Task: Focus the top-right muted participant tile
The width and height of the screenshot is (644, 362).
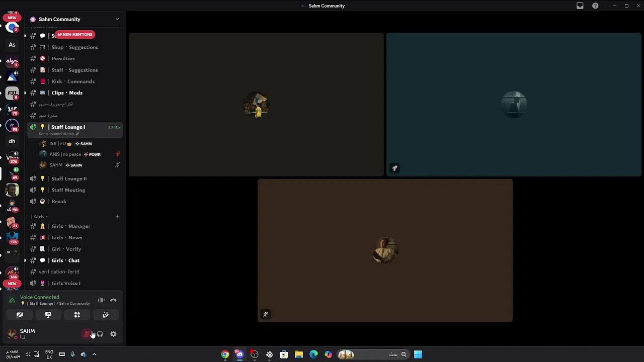Action: 514,105
